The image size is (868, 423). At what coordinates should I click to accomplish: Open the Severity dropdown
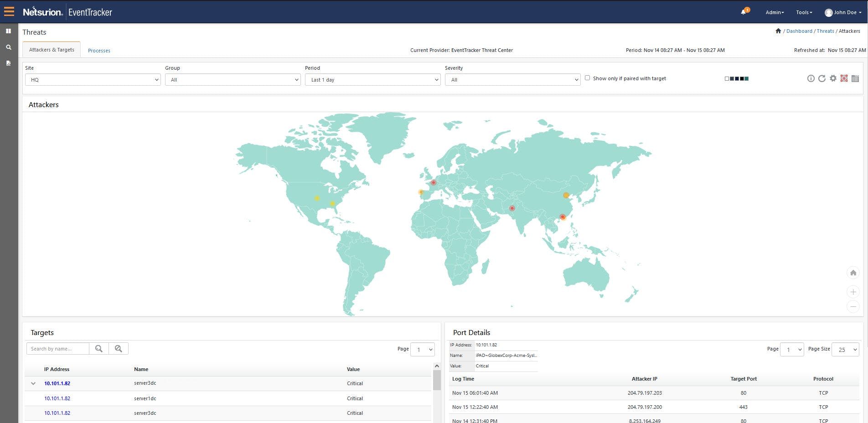512,79
